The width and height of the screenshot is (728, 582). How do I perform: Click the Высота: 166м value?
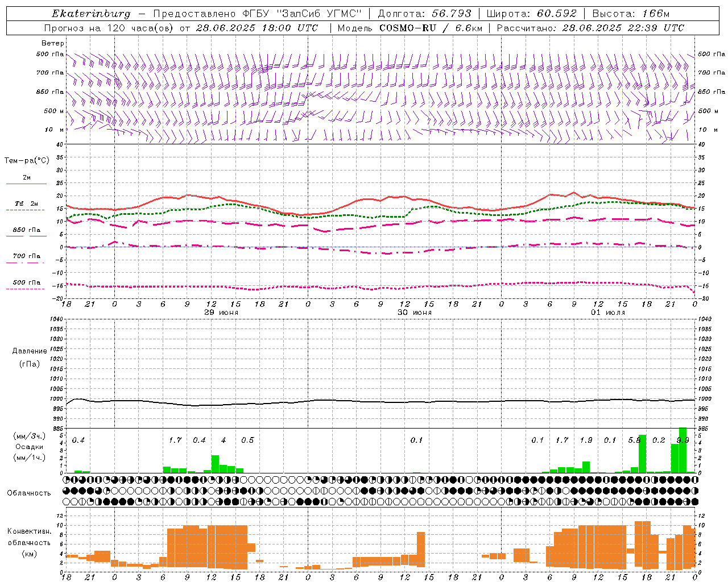coord(631,14)
